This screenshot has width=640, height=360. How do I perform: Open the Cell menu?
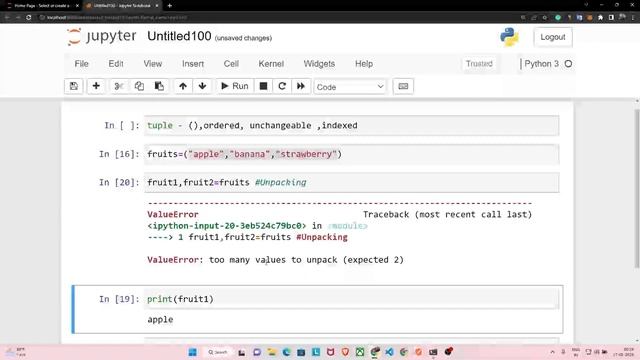point(231,64)
